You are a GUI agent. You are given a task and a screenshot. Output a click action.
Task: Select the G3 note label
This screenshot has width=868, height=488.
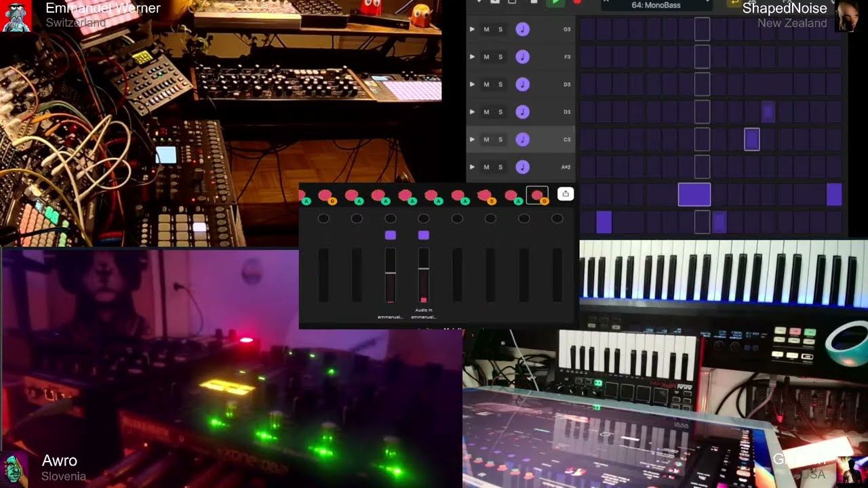click(567, 30)
